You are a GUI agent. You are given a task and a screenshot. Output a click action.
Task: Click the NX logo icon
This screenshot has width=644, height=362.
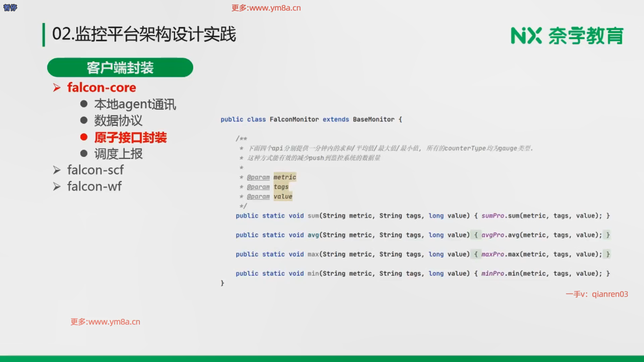526,36
